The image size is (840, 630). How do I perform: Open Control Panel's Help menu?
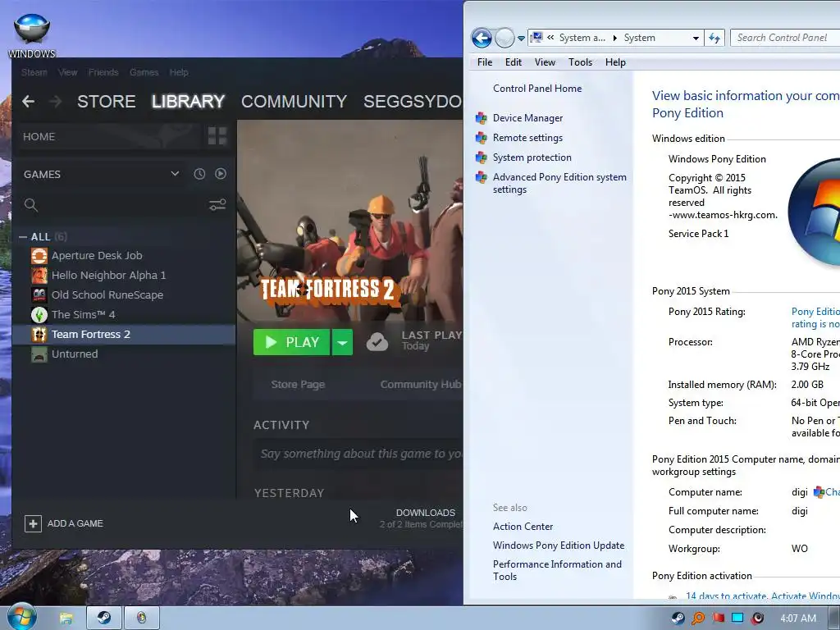(x=615, y=62)
